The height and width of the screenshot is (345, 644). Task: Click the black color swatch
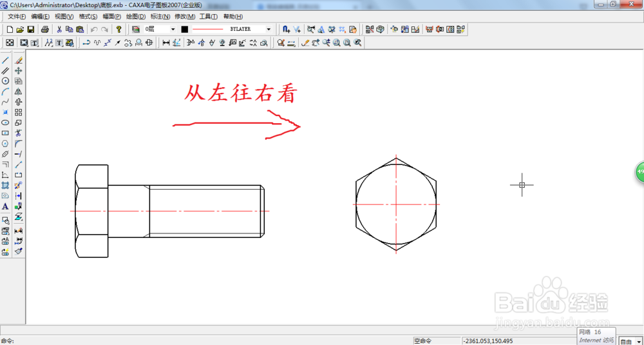(185, 29)
